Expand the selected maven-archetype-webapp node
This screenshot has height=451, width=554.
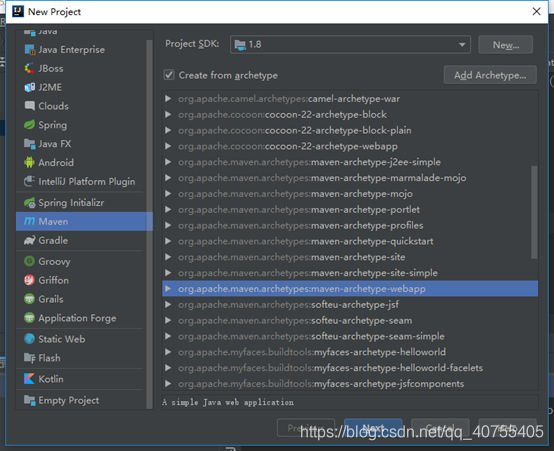pyautogui.click(x=168, y=289)
